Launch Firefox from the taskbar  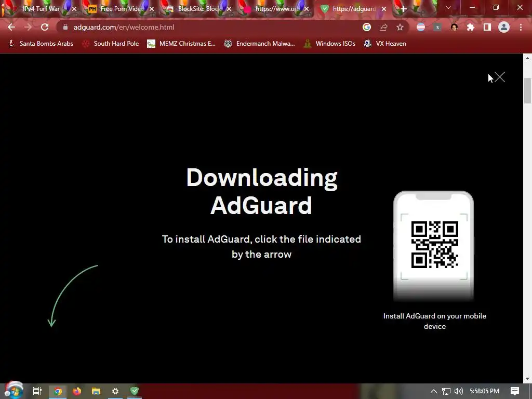(x=77, y=391)
